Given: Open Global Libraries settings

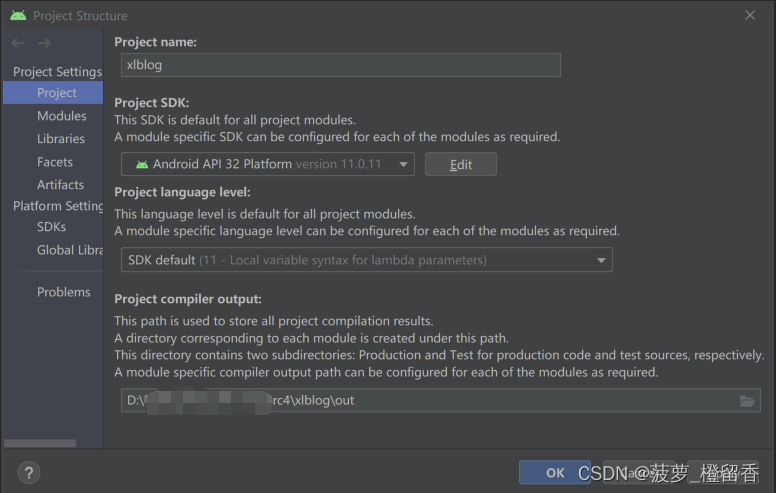Looking at the screenshot, I should click(x=70, y=250).
